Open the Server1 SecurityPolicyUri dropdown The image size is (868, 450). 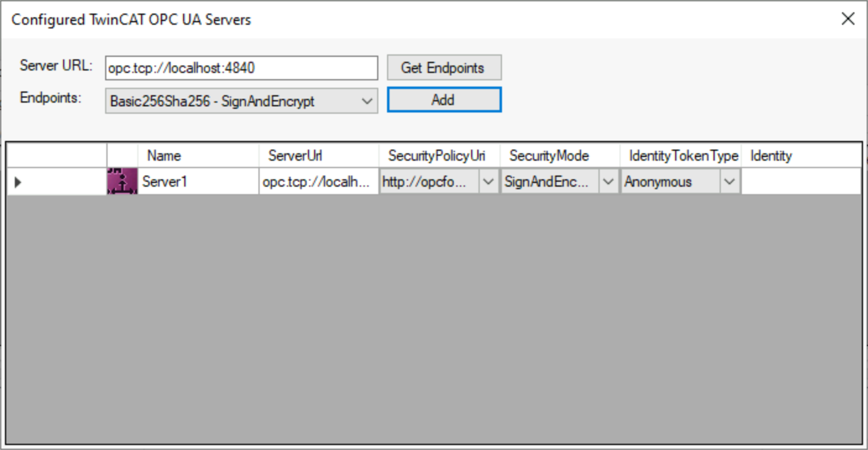pos(488,182)
